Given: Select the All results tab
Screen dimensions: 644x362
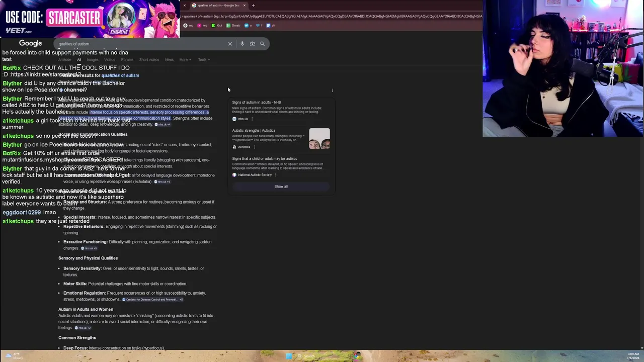Looking at the screenshot, I should [x=79, y=60].
